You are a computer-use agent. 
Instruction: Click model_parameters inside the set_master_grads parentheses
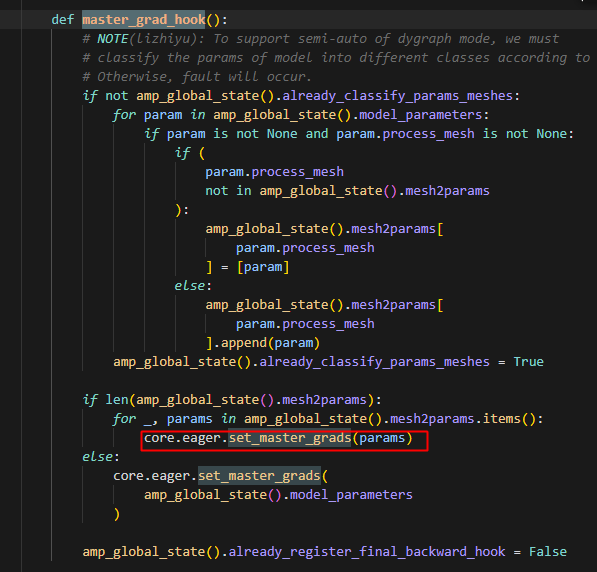[x=351, y=495]
